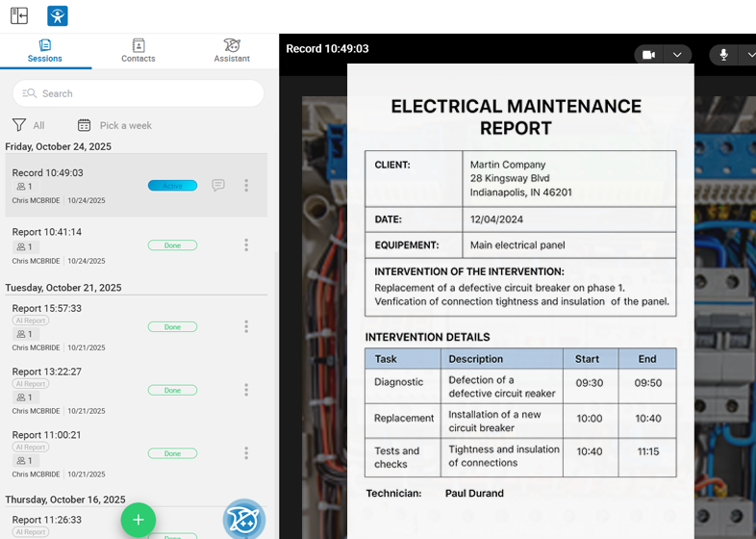756x539 pixels.
Task: Open the floating AI assistant bubble
Action: (243, 520)
